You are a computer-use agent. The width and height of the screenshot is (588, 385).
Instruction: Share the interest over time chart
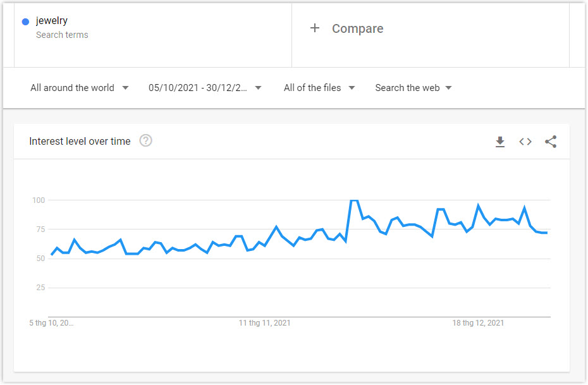coord(551,142)
